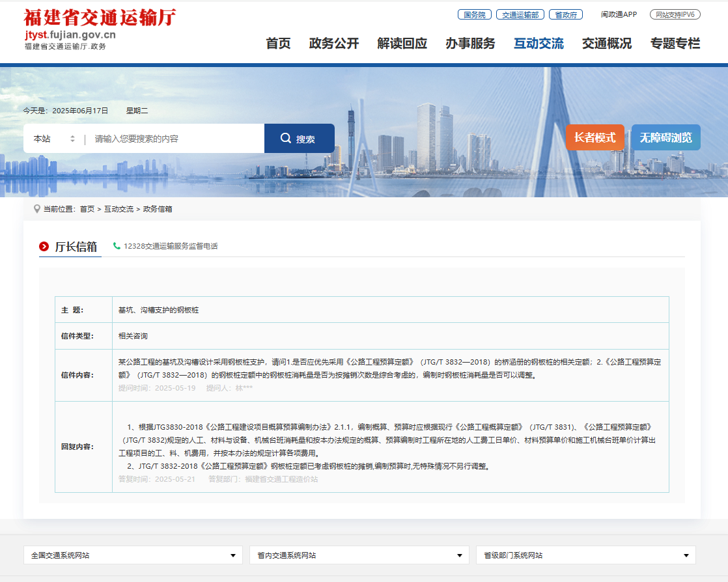The width and height of the screenshot is (728, 582).
Task: Enable 无障碍浏览 accessible browsing
Action: tap(665, 138)
